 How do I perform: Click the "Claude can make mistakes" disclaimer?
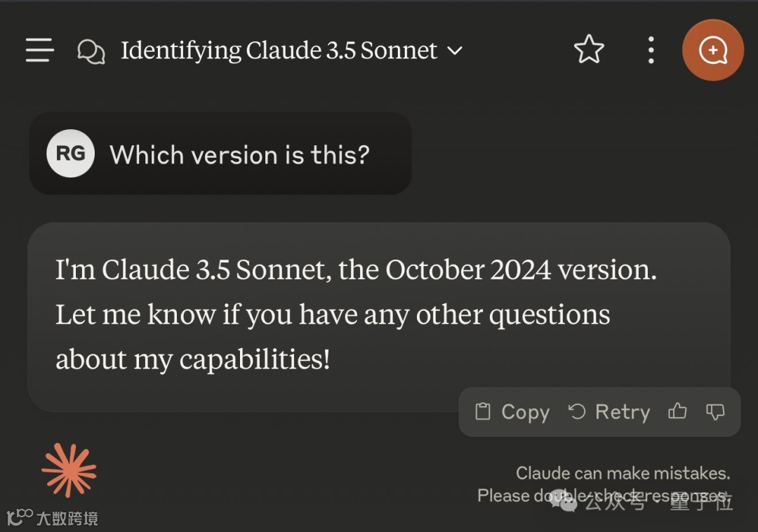click(622, 474)
